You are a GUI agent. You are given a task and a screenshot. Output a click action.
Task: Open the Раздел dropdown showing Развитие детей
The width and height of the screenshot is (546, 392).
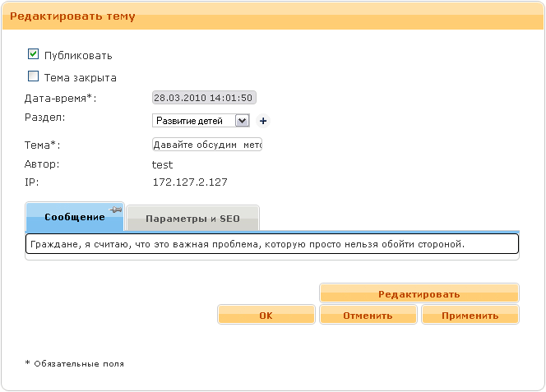201,121
